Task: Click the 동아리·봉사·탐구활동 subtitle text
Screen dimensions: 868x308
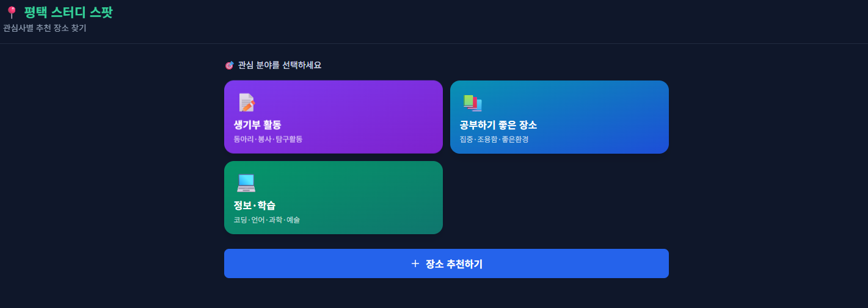Action: tap(268, 139)
